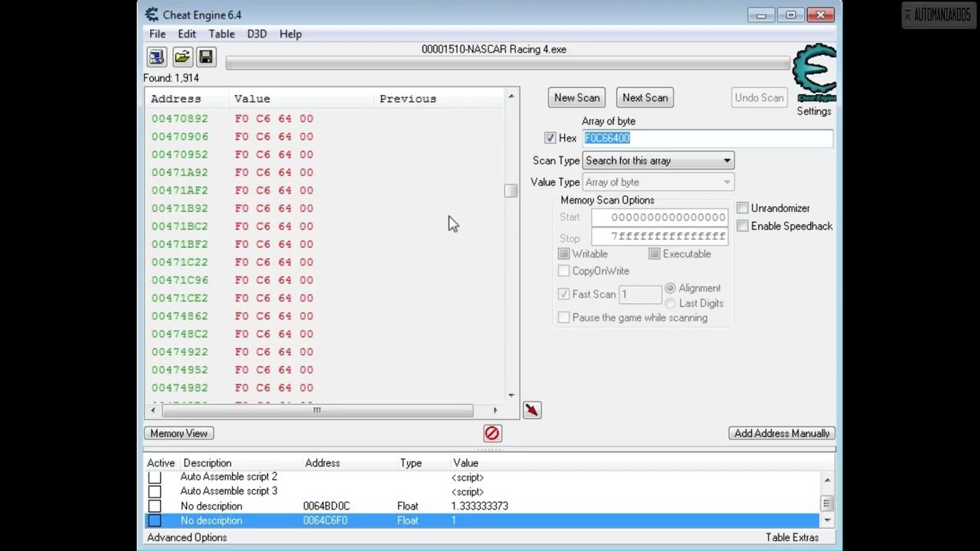Open the Edit menu

pos(187,34)
